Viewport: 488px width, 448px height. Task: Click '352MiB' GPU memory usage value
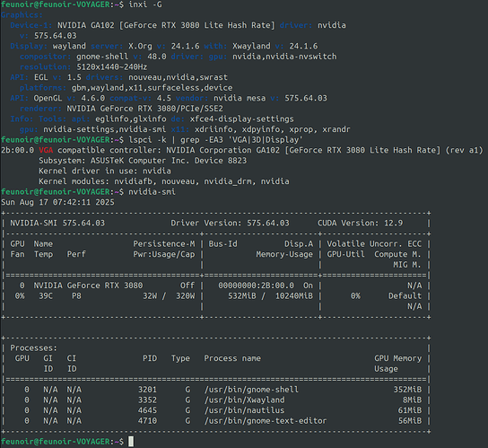407,390
